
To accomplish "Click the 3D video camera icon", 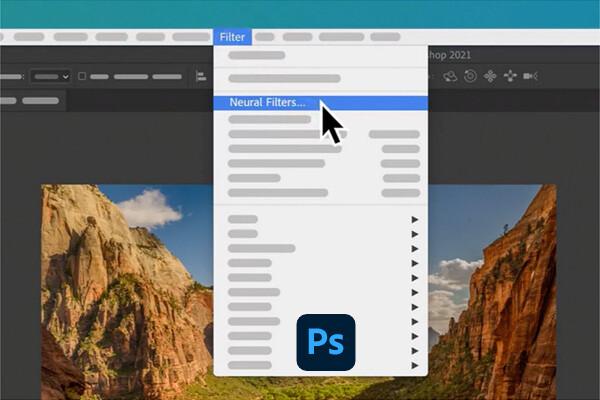I will click(530, 76).
